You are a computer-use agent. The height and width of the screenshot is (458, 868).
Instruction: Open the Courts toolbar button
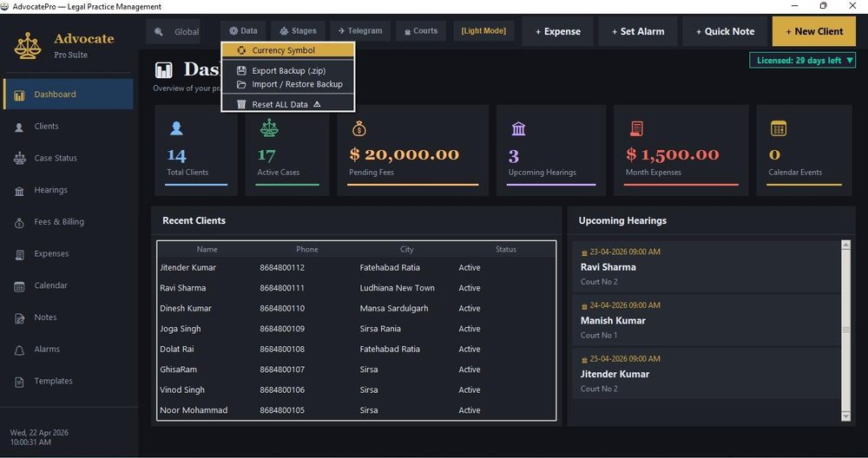pyautogui.click(x=421, y=31)
